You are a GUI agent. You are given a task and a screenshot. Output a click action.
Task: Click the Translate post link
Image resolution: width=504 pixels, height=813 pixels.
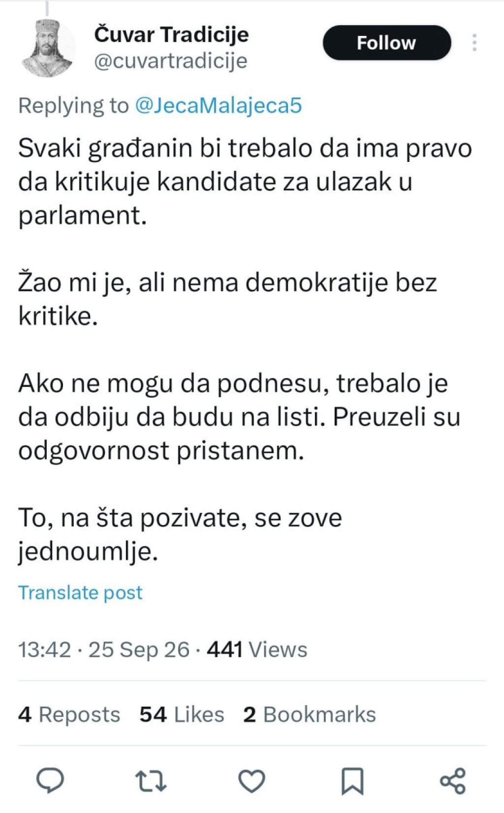pyautogui.click(x=80, y=593)
